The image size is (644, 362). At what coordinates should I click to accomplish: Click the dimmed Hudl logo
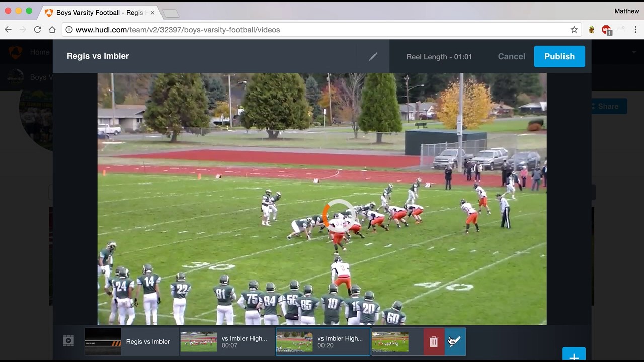pos(16,52)
